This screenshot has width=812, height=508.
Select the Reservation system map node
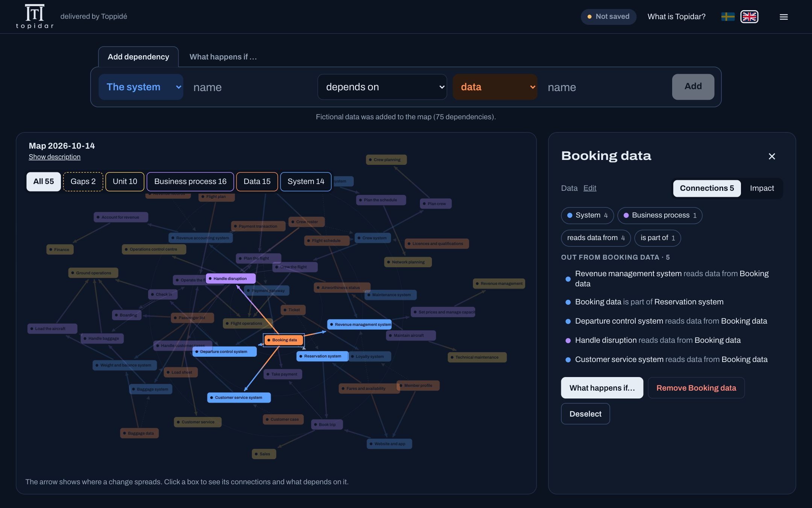tap(322, 356)
